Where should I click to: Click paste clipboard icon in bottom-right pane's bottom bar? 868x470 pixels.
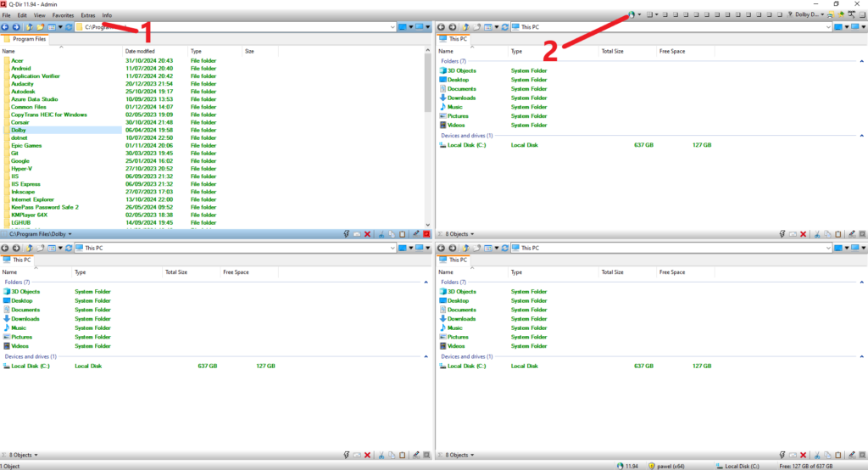[x=837, y=456]
